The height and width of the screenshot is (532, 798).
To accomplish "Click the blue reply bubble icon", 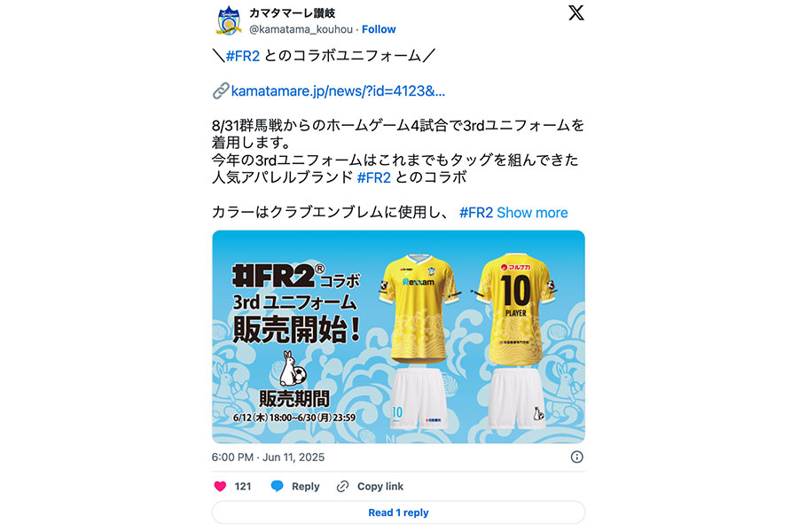I will click(277, 486).
